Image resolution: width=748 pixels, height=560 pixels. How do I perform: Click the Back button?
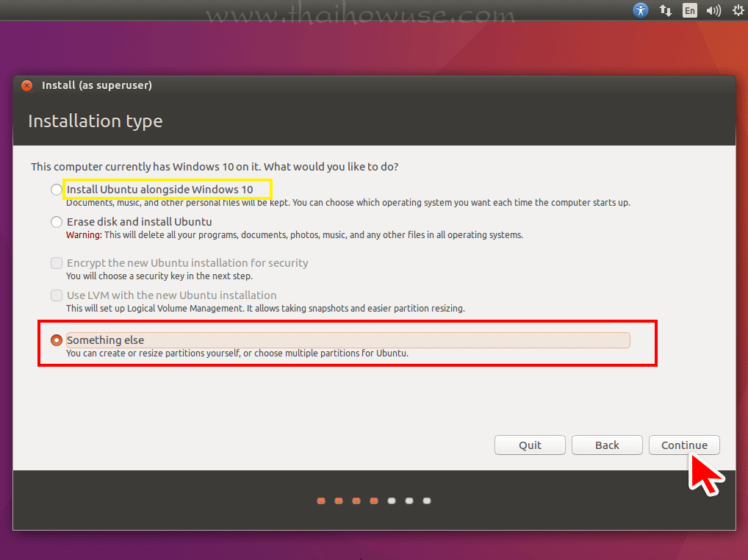click(x=607, y=445)
